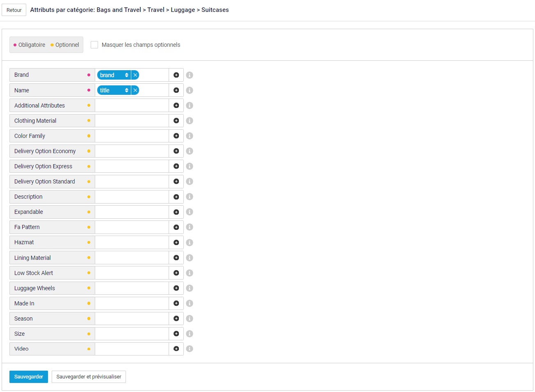Focus the Made In value field
Viewport: 535px width, 392px height.
pyautogui.click(x=132, y=303)
